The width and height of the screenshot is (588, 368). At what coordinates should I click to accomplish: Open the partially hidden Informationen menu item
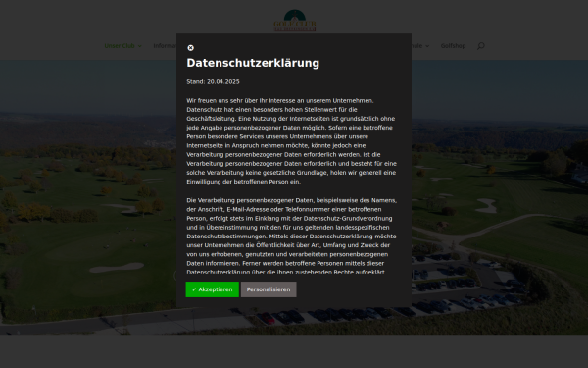(x=165, y=46)
